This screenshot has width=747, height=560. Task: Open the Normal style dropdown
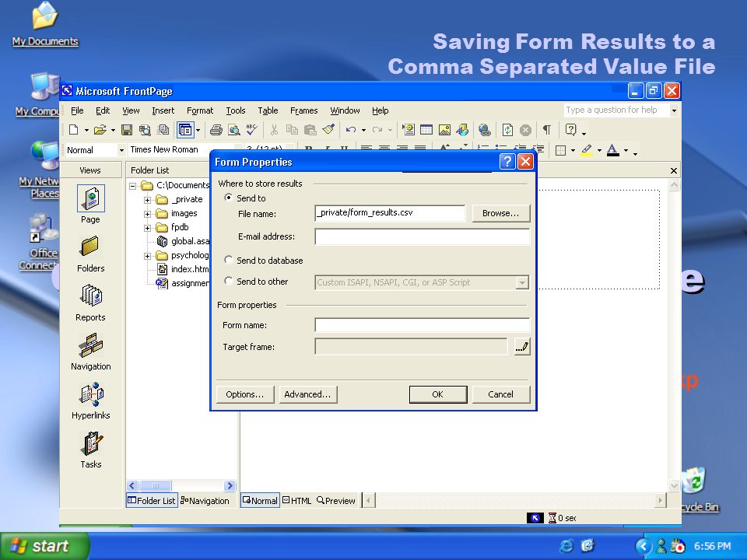[x=121, y=150]
